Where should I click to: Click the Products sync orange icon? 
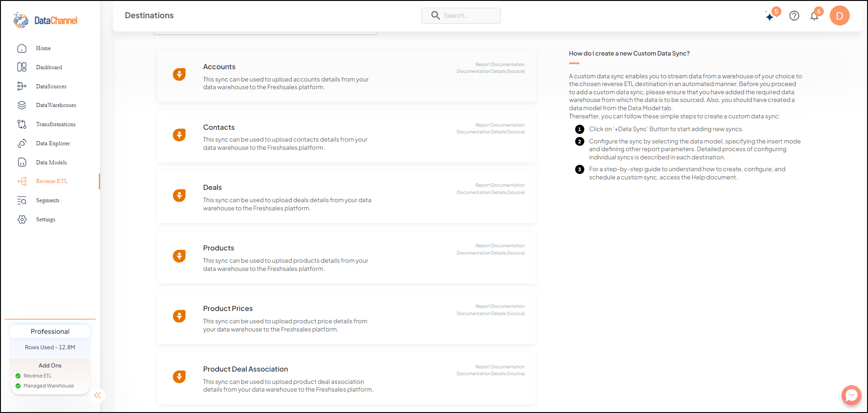179,256
